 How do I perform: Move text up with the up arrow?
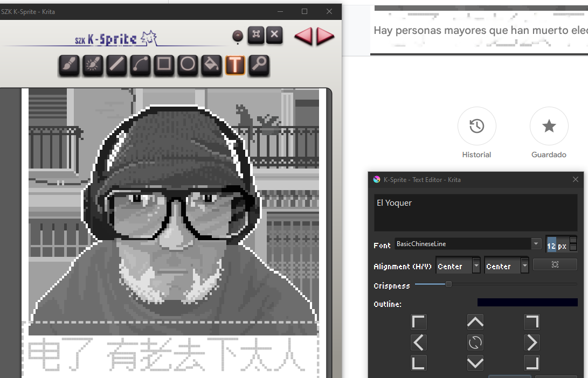point(475,322)
